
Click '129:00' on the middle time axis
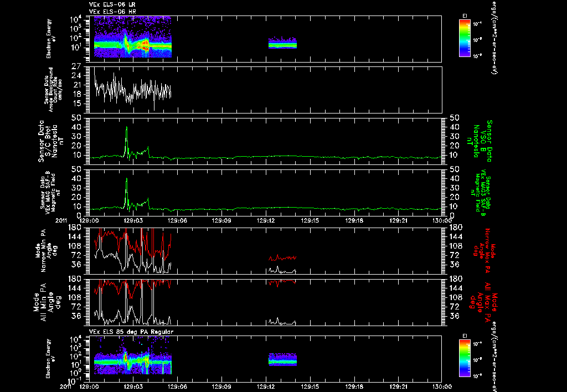click(x=89, y=220)
